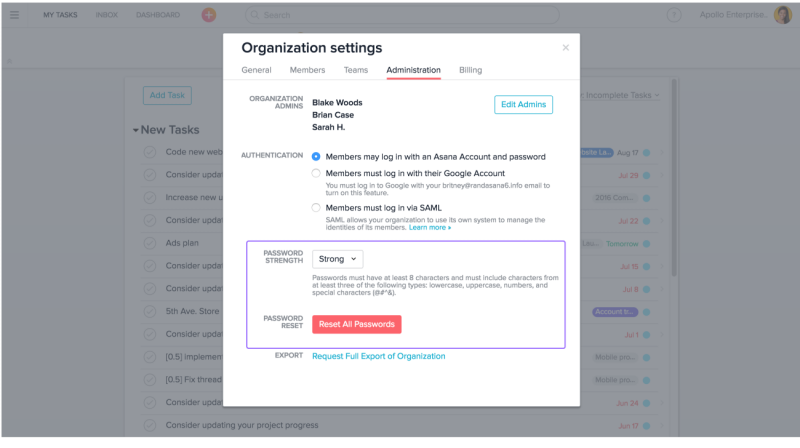This screenshot has height=448, width=800.
Task: Open the Password Strength dropdown
Action: tap(337, 259)
